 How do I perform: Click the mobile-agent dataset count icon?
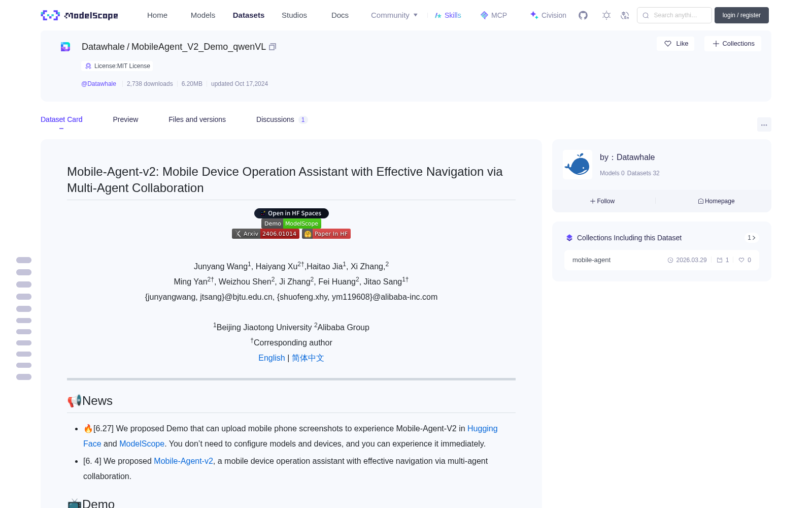point(720,260)
